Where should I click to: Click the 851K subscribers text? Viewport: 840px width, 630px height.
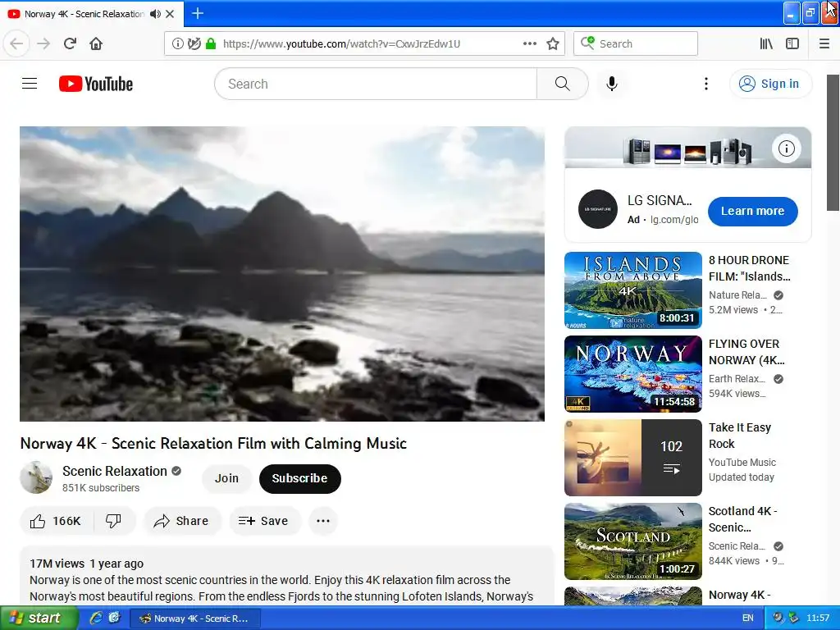point(101,487)
